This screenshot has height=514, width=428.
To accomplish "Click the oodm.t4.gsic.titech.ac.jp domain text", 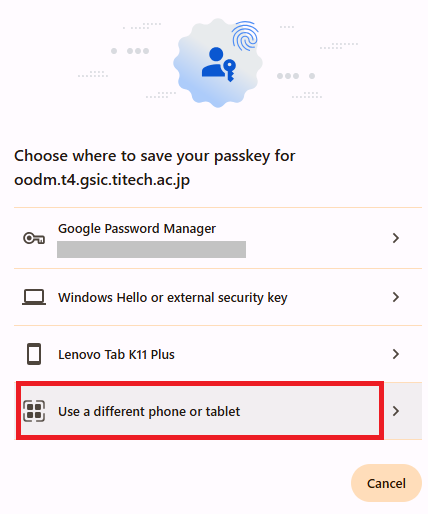I will point(102,180).
